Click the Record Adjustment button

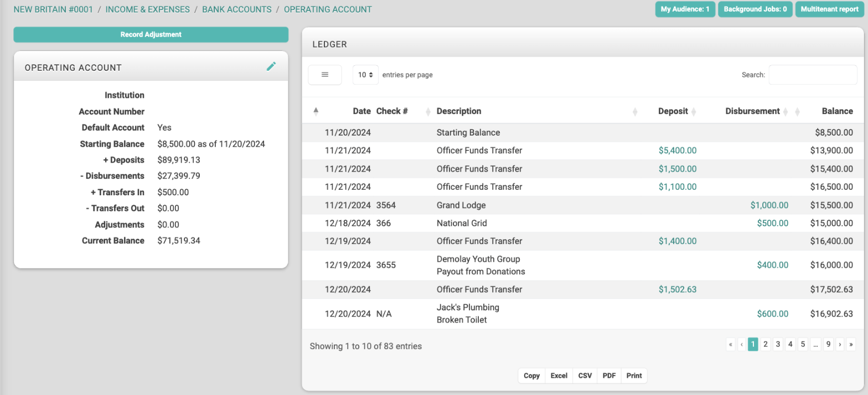[x=151, y=34]
